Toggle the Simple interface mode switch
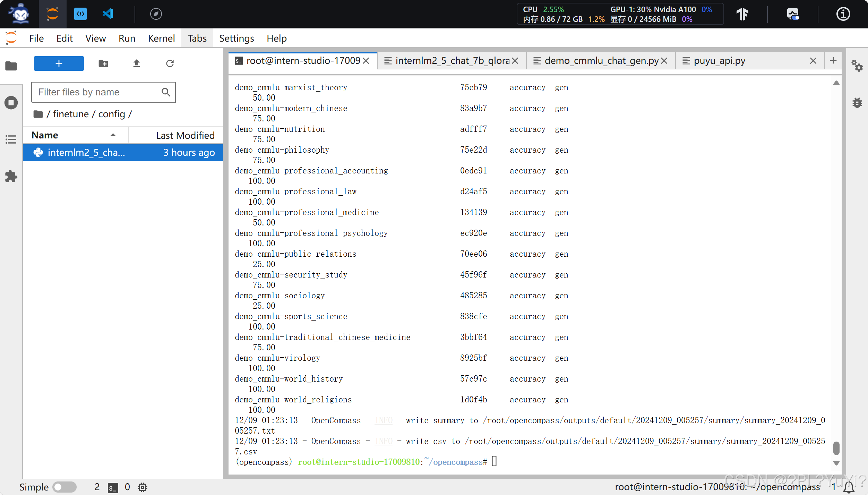The image size is (868, 495). [65, 487]
